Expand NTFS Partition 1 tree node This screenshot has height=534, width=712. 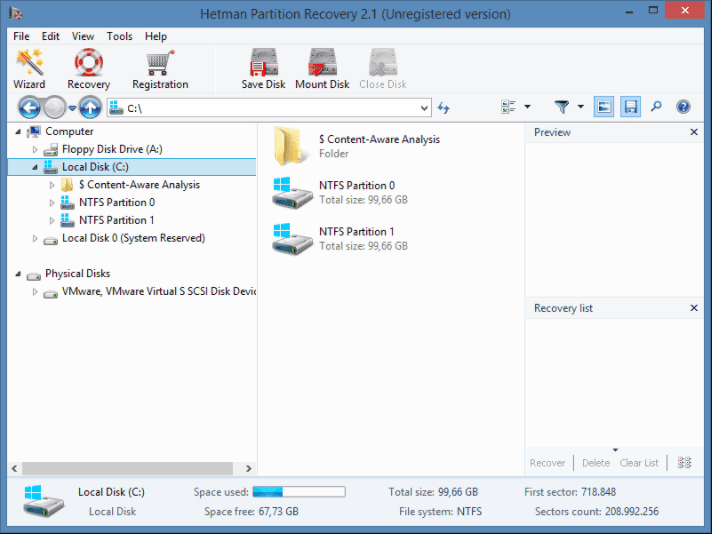click(x=52, y=221)
